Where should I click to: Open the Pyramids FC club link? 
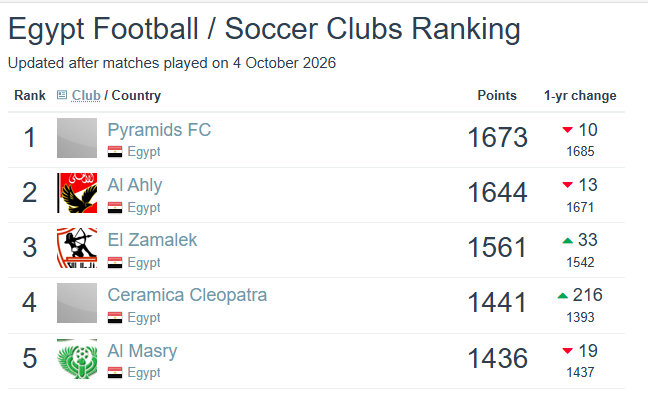[x=159, y=130]
